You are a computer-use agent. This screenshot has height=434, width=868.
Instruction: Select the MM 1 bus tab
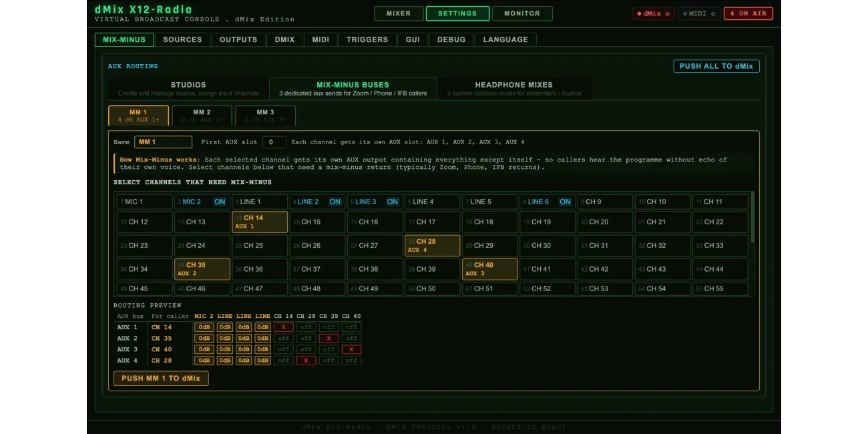(138, 116)
